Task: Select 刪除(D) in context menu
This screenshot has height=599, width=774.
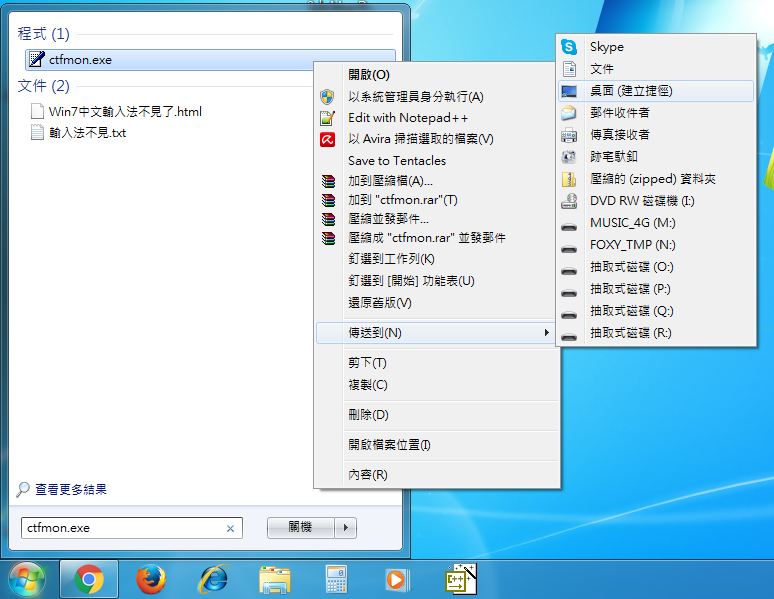Action: tap(368, 415)
